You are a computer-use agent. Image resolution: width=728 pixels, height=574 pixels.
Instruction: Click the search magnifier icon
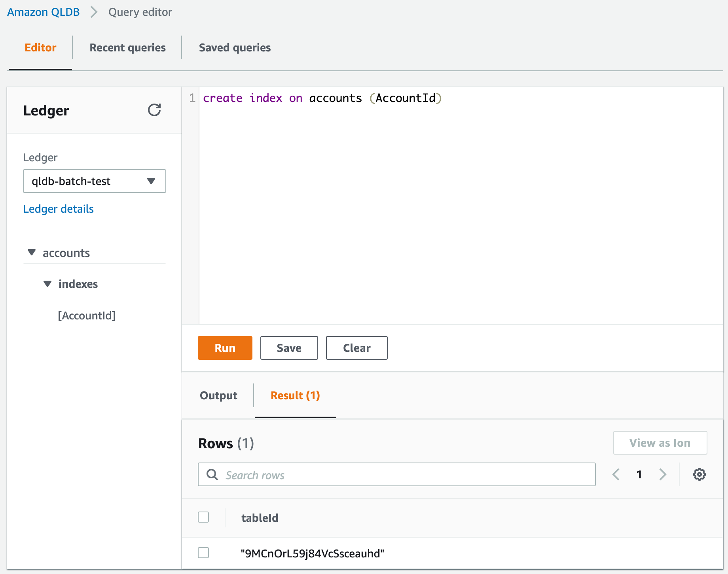coord(212,474)
